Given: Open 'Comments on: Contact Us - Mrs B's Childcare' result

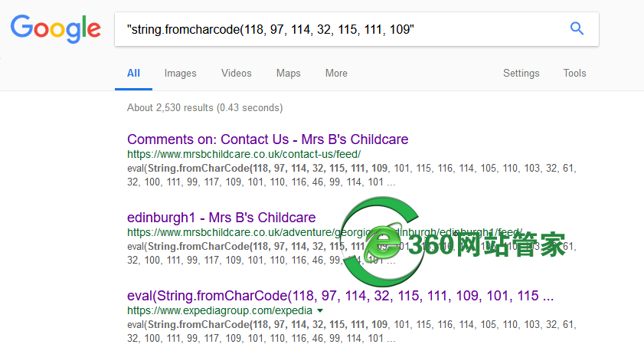Looking at the screenshot, I should tap(268, 139).
